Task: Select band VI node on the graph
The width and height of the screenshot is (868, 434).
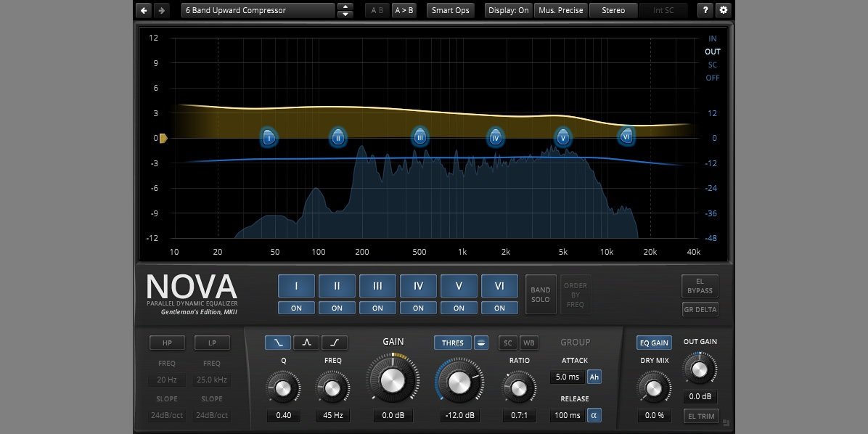Action: pyautogui.click(x=626, y=136)
